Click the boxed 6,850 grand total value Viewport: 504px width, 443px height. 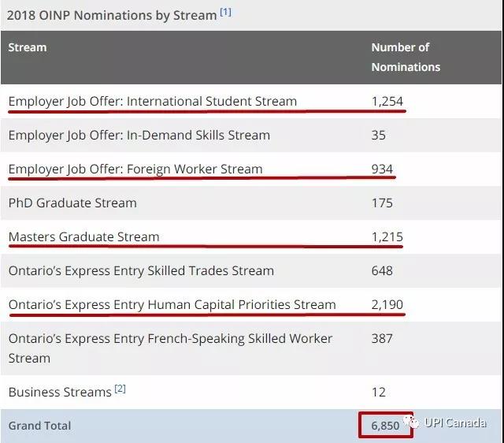[386, 426]
